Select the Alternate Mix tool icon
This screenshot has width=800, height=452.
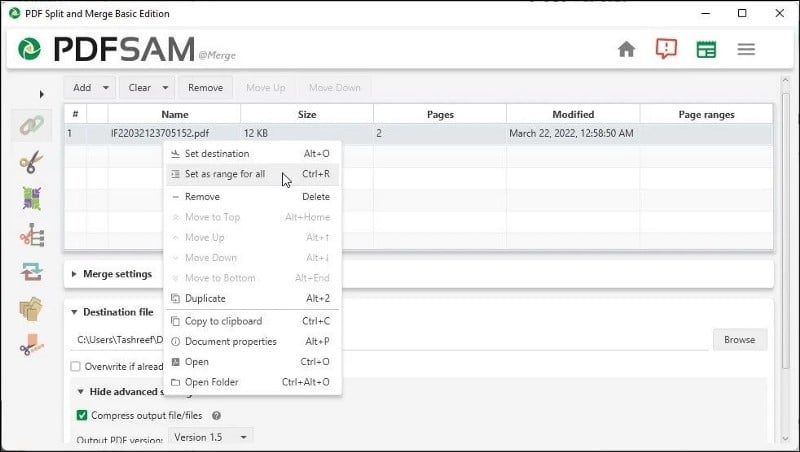32,198
